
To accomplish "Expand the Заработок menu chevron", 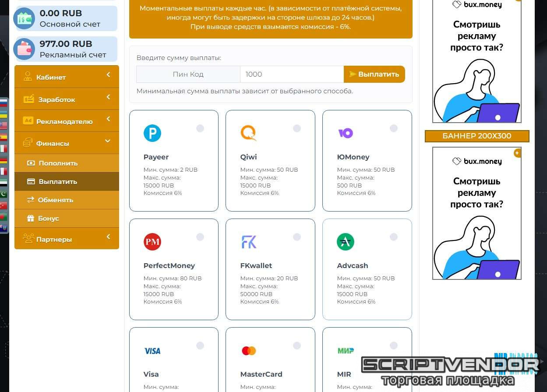I will click(x=108, y=97).
